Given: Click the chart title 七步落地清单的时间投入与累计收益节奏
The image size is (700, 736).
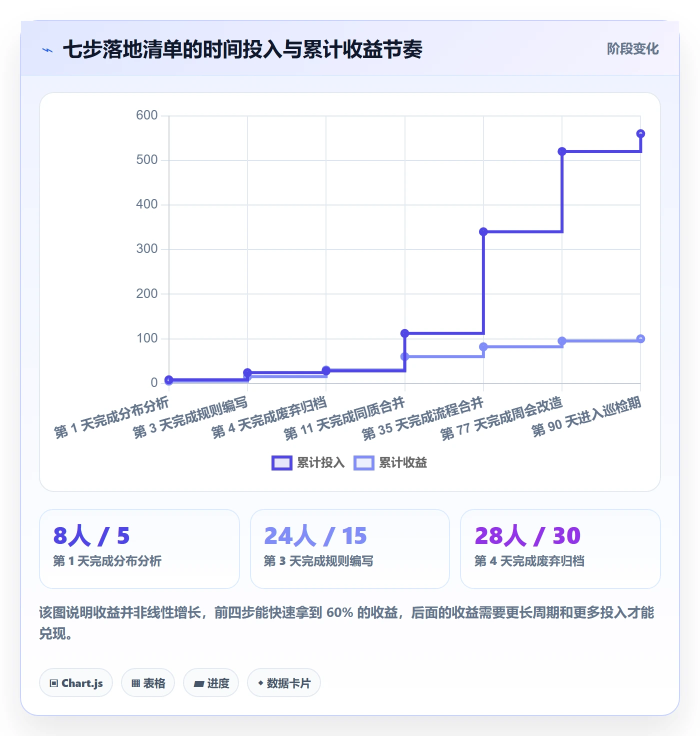Looking at the screenshot, I should click(243, 49).
